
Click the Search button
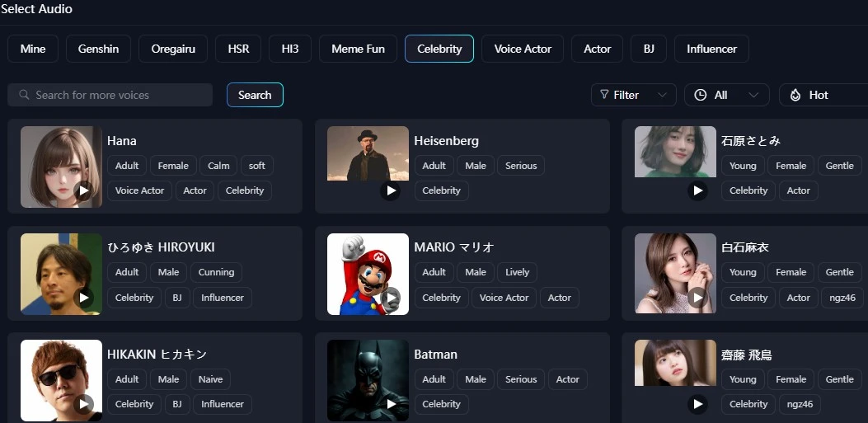pyautogui.click(x=255, y=95)
